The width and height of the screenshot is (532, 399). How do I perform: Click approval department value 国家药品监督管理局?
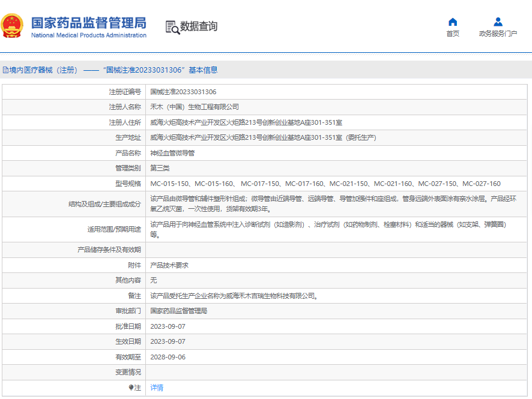[179, 311]
